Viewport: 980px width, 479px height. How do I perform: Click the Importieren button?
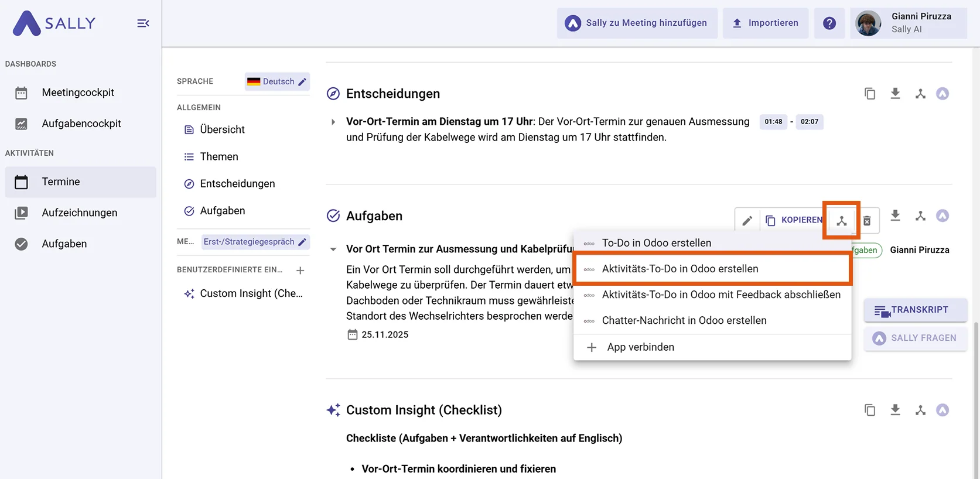[765, 23]
